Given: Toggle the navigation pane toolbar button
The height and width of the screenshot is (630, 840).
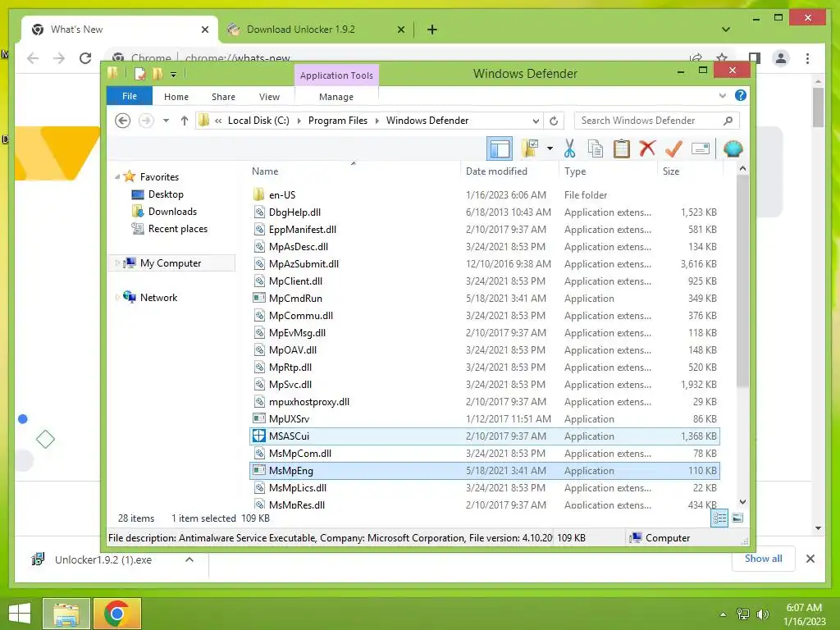Looking at the screenshot, I should point(500,148).
